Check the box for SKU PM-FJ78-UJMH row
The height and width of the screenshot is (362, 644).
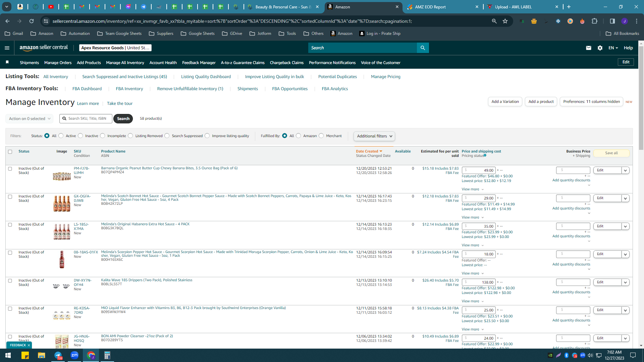click(x=10, y=169)
